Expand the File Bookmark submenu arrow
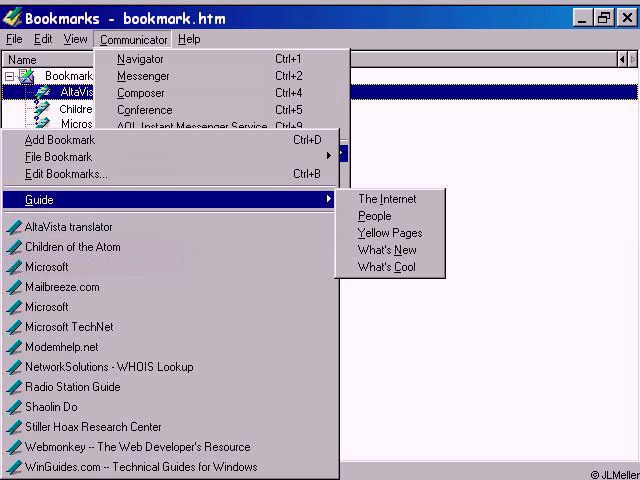This screenshot has height=480, width=640. click(x=329, y=156)
